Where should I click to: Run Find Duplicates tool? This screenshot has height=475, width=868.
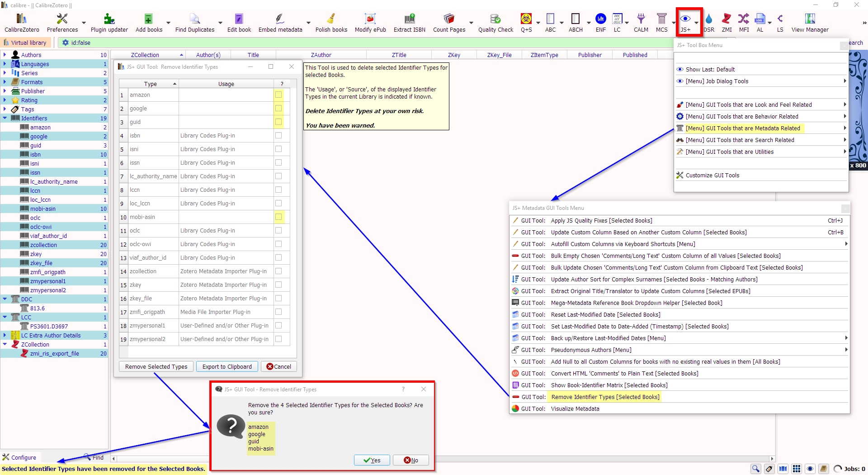(195, 23)
